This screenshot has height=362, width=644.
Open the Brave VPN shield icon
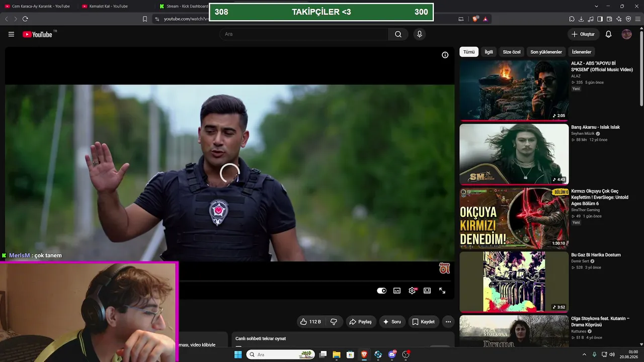click(628, 19)
